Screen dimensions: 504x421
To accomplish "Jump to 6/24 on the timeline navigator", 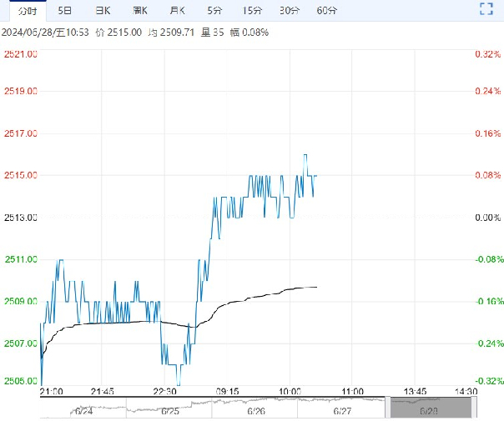I will 83,410.
